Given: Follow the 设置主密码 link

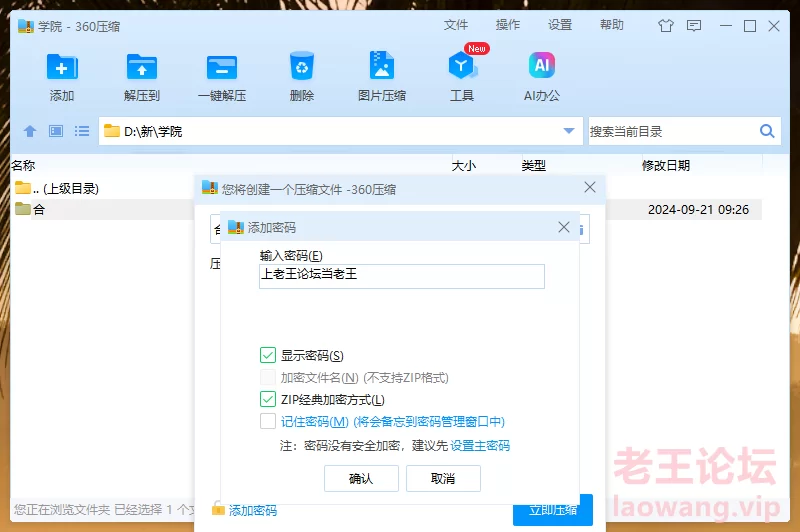Looking at the screenshot, I should (x=480, y=446).
